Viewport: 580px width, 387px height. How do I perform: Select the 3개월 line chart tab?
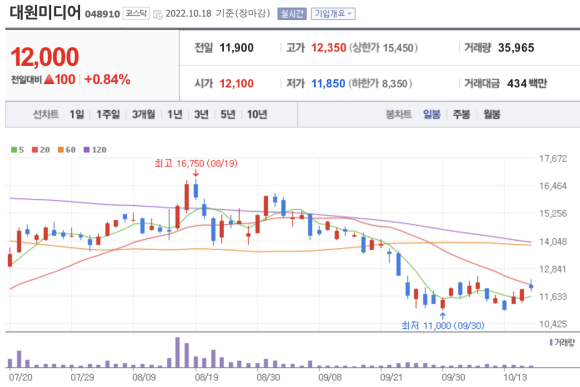tap(144, 114)
